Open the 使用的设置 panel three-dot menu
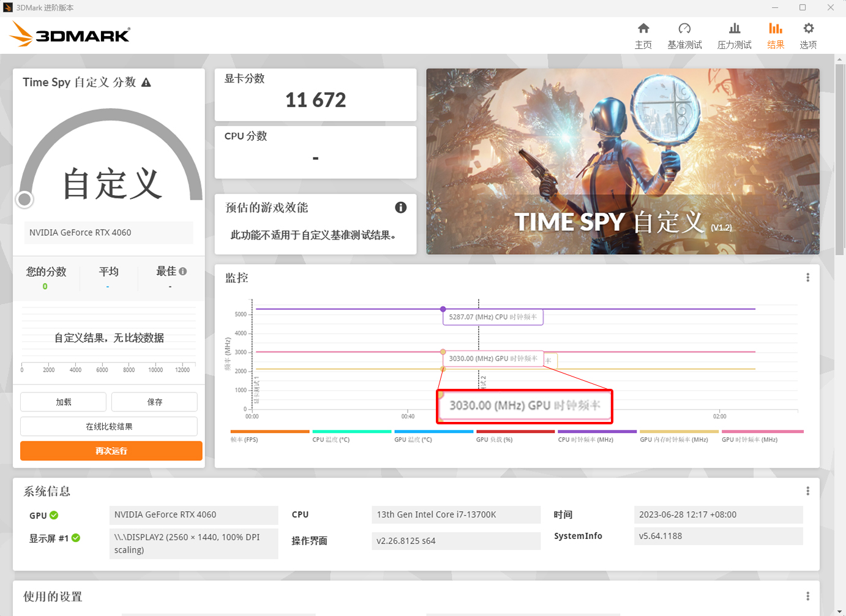The image size is (846, 616). point(808,596)
